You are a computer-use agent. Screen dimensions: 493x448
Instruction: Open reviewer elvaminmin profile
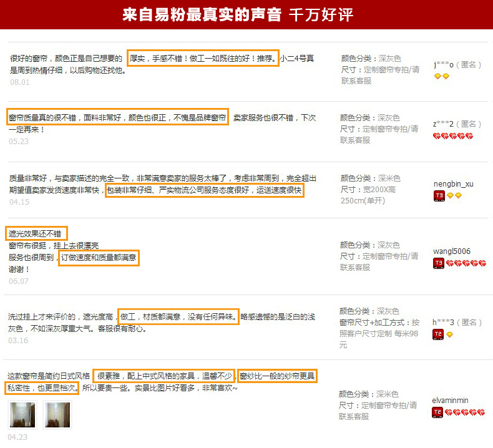pyautogui.click(x=450, y=400)
